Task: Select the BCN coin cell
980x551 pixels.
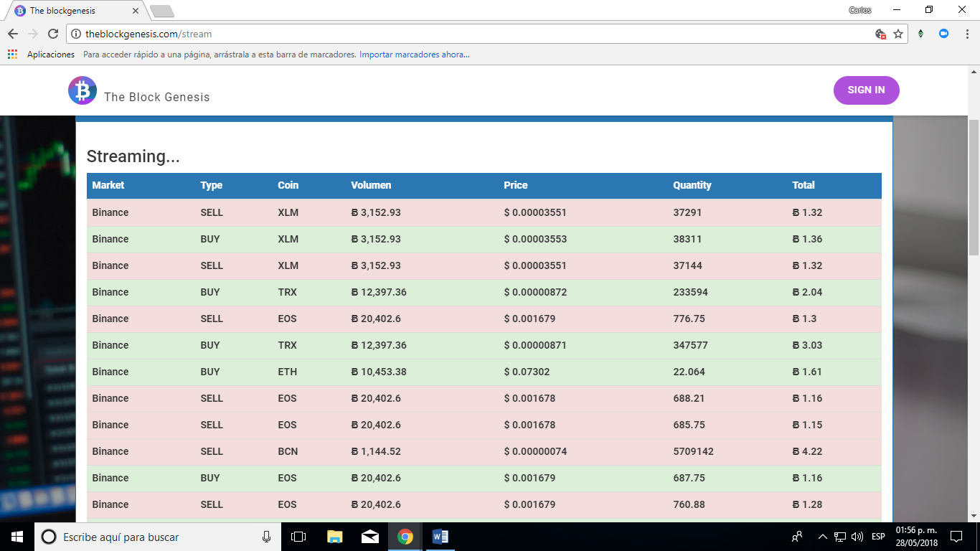Action: coord(288,451)
